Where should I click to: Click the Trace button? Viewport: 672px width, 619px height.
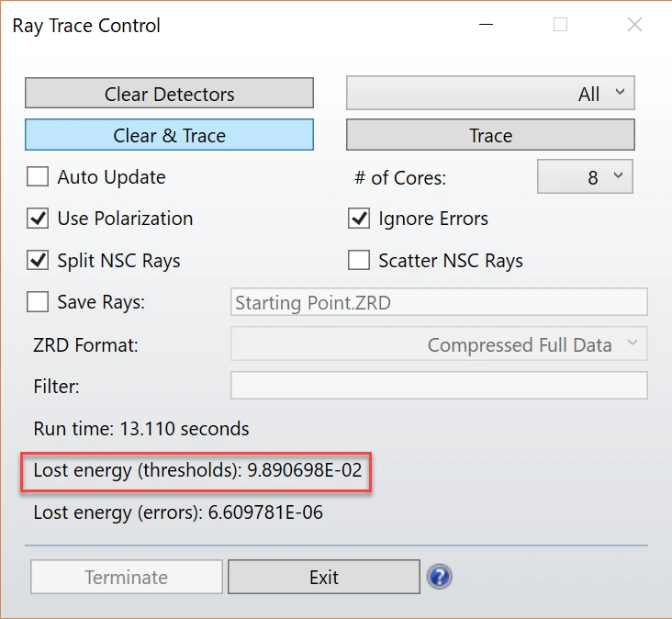tap(490, 135)
